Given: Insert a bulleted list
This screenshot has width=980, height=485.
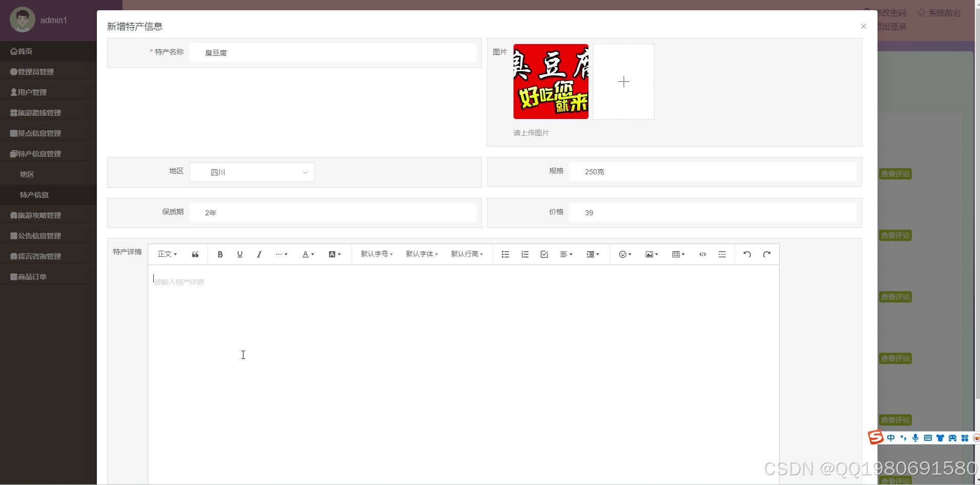Looking at the screenshot, I should pyautogui.click(x=505, y=254).
